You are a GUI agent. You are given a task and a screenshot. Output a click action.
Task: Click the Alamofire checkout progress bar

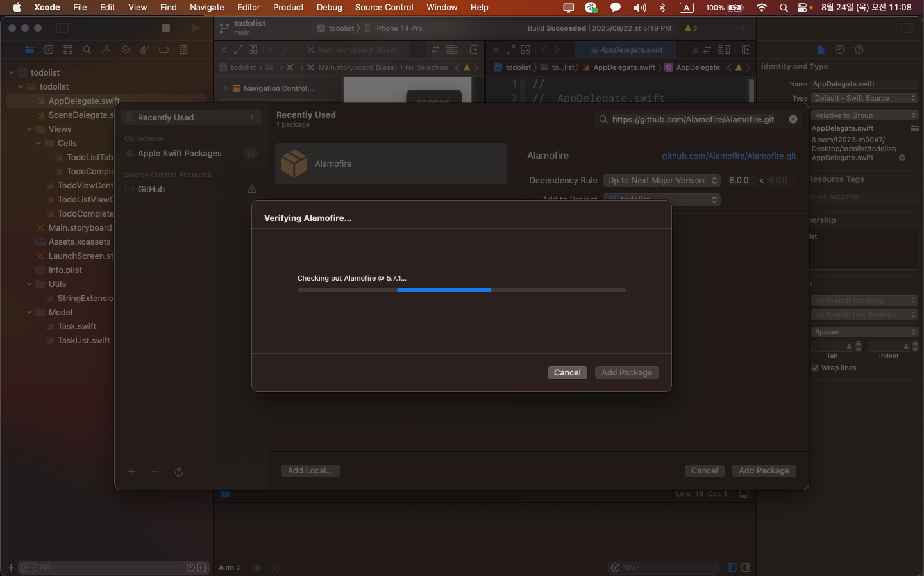click(x=461, y=290)
